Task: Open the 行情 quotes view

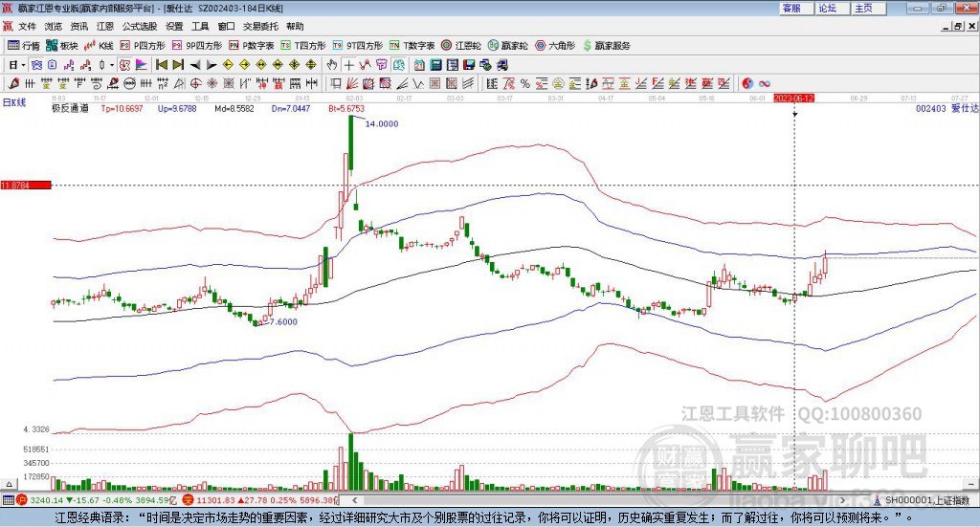Action: click(x=24, y=46)
